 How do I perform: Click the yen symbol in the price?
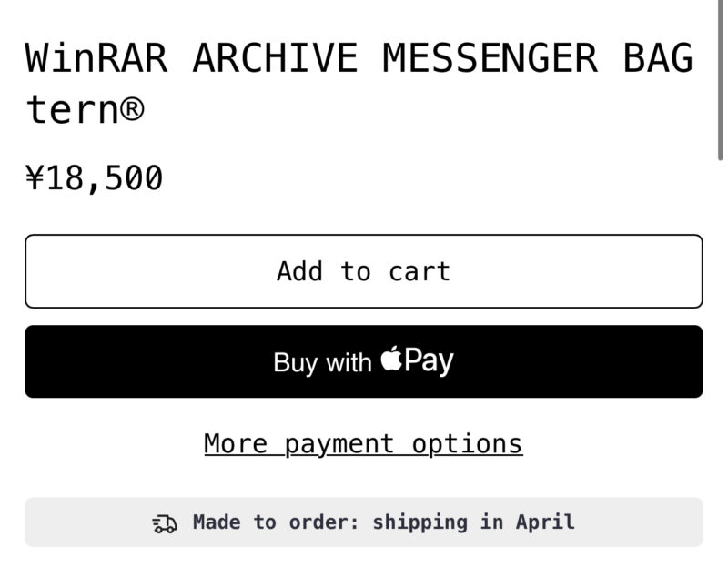click(35, 177)
